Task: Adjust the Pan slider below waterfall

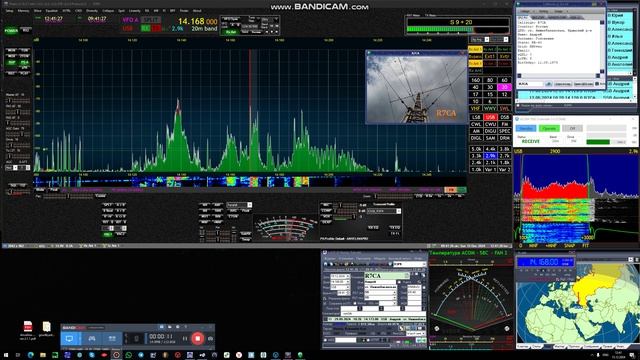Action: (x=68, y=196)
